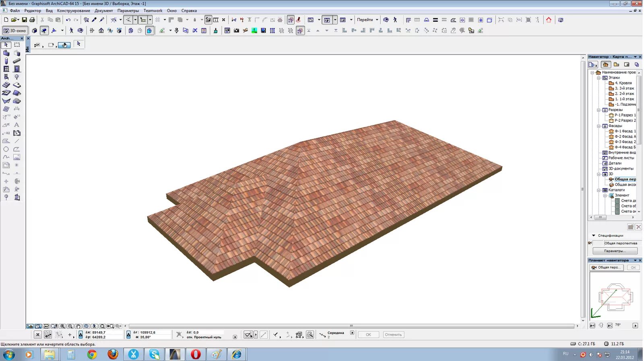Screen dimensions: 644x361
Task: Toggle the highlighted clipboard layer icon
Action: tap(149, 31)
